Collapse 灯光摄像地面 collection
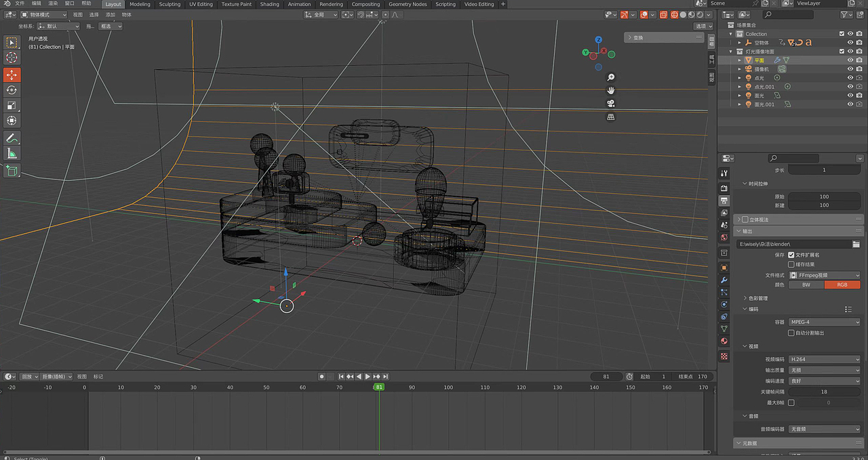 [731, 51]
